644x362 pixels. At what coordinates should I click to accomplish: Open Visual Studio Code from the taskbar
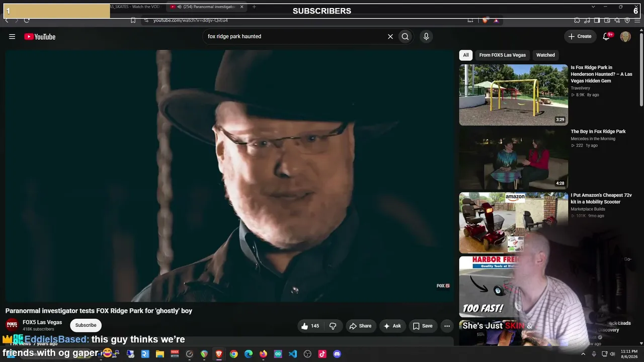pyautogui.click(x=293, y=354)
